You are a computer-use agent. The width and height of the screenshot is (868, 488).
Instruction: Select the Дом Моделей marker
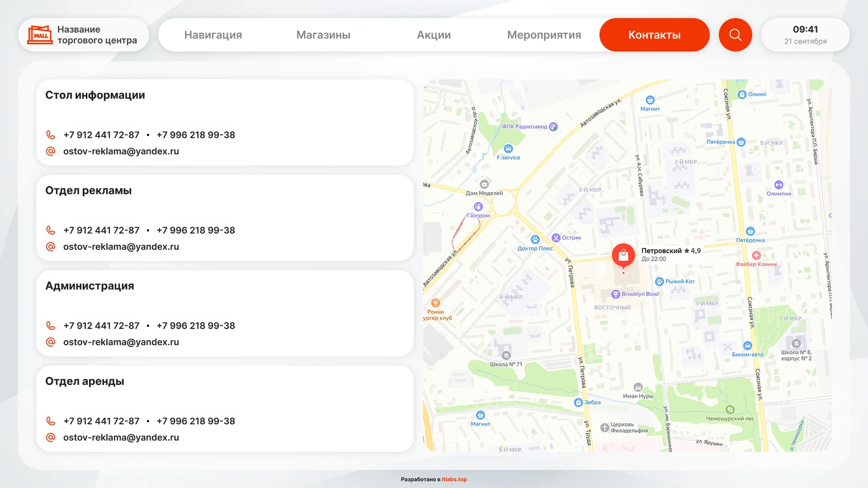(x=484, y=184)
